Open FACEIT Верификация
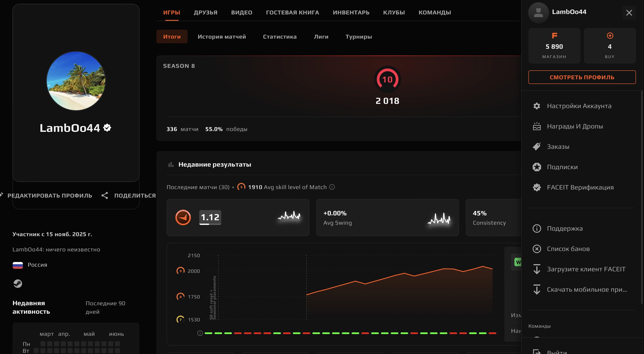 click(x=582, y=187)
